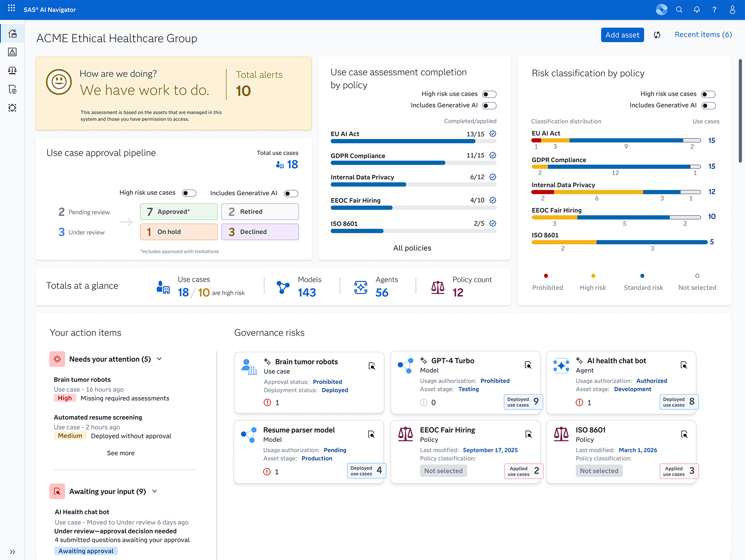Image resolution: width=745 pixels, height=560 pixels.
Task: Toggle Includes Generative AI in approval pipeline
Action: 291,194
